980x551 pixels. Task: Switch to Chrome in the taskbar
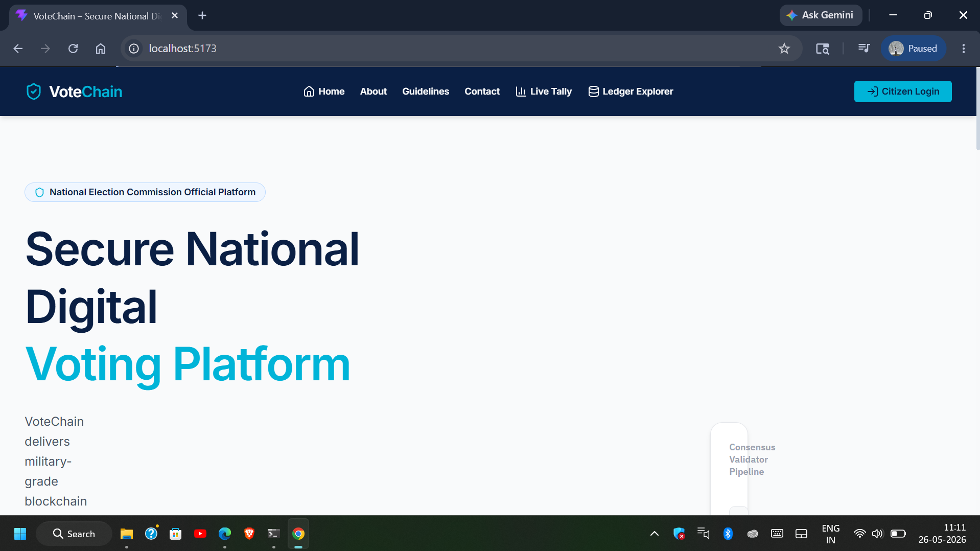(x=298, y=534)
